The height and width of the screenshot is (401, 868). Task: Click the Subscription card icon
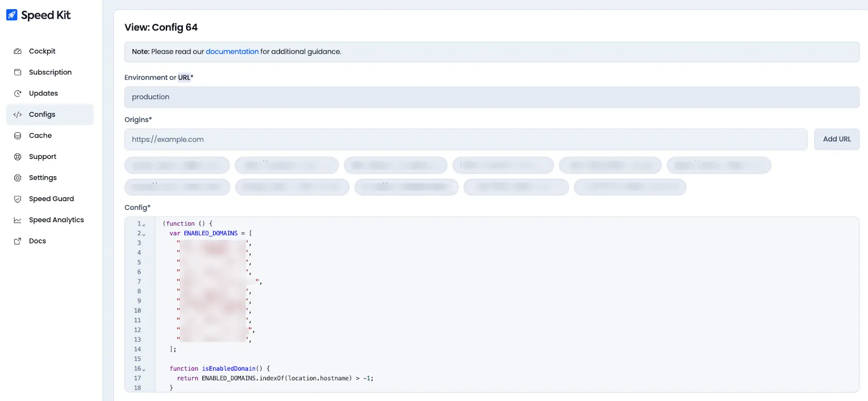(x=17, y=72)
